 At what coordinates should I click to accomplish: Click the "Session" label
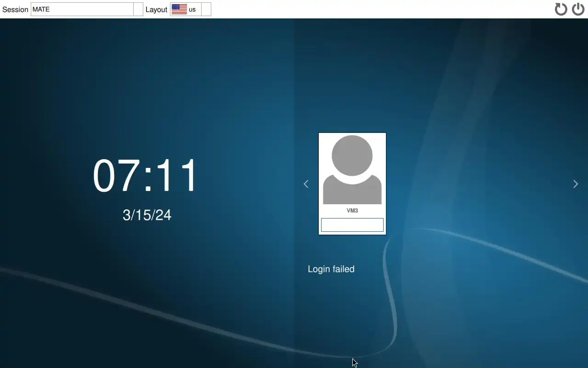(x=15, y=10)
